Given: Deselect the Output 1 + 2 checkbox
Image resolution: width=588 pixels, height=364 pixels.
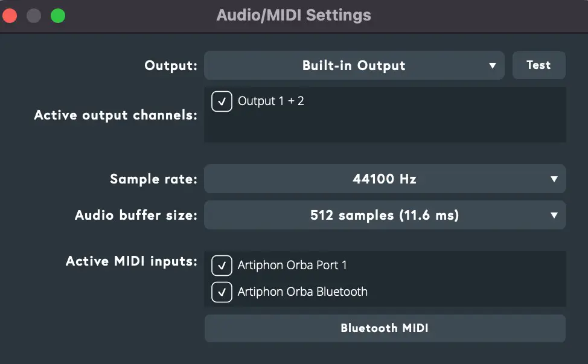Looking at the screenshot, I should click(222, 101).
